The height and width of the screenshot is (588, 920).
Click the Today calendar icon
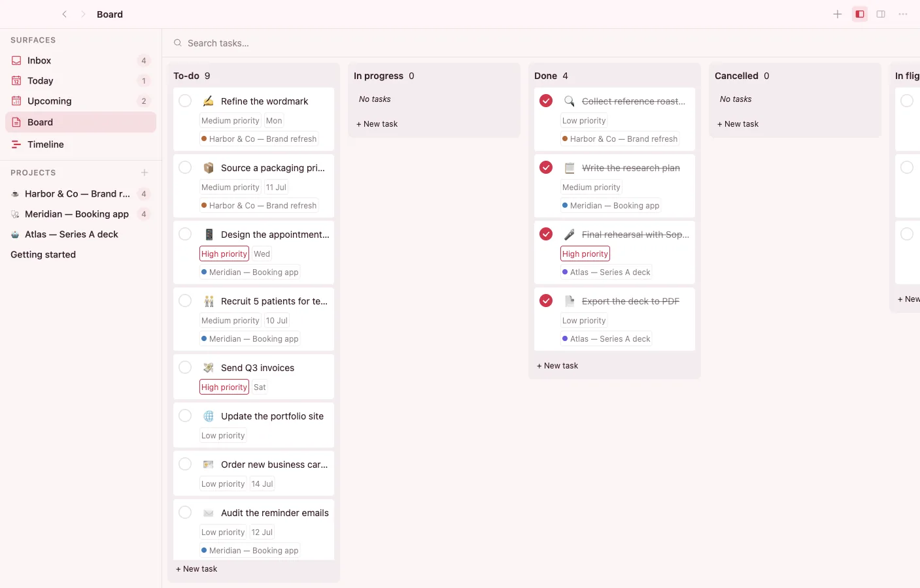coord(16,80)
